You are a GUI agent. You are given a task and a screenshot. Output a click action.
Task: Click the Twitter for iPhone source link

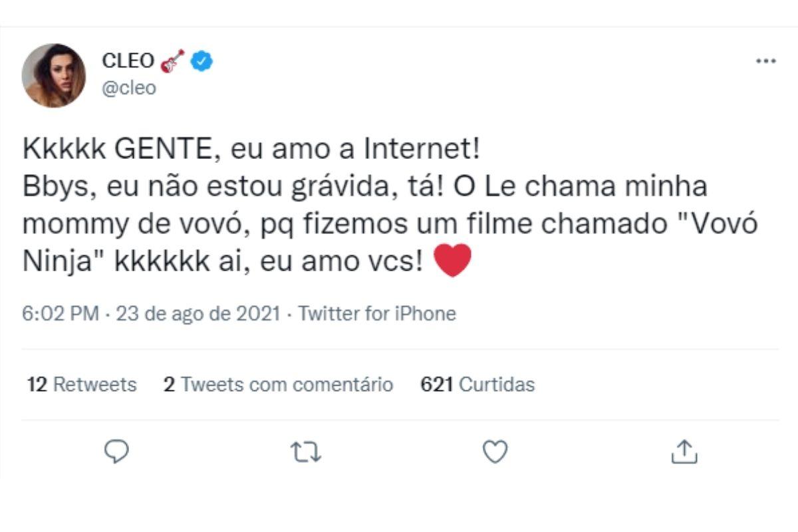click(x=377, y=313)
